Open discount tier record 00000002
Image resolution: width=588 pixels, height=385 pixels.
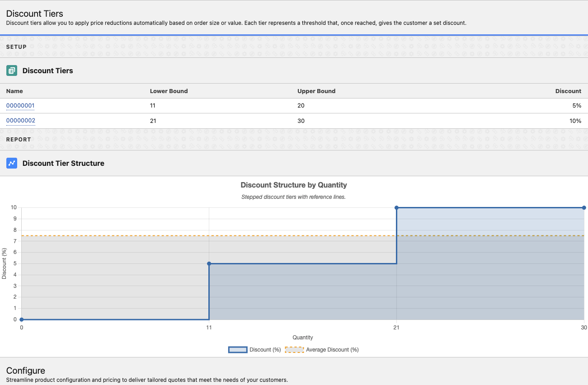tap(21, 121)
